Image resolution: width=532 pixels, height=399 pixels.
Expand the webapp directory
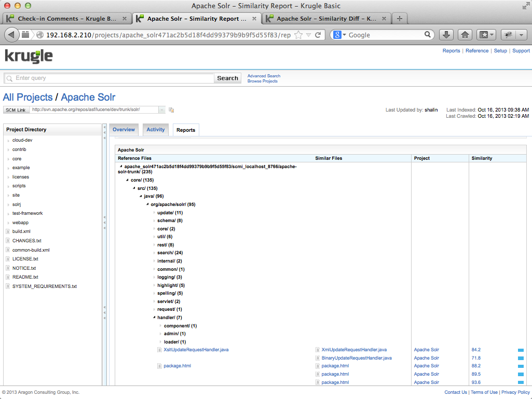pyautogui.click(x=8, y=223)
